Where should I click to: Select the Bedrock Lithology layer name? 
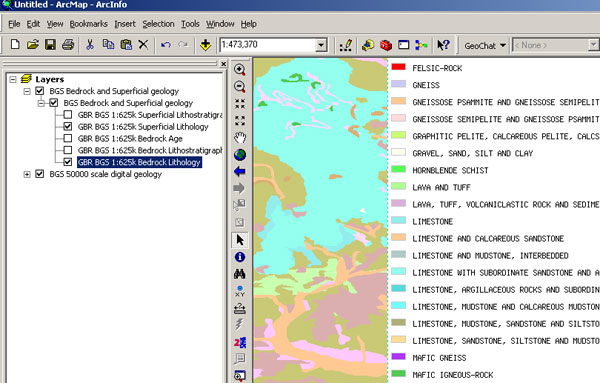(x=139, y=162)
